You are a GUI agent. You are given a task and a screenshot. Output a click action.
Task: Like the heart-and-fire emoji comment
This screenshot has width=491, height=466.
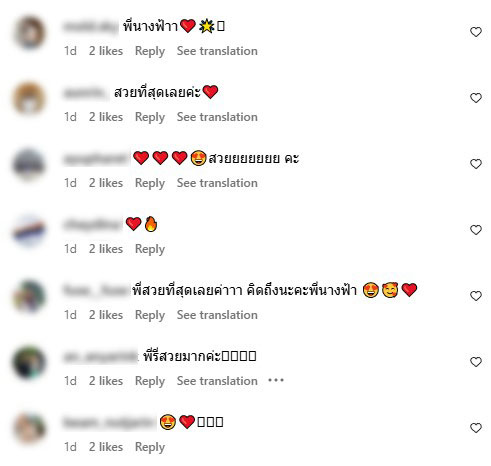click(476, 230)
